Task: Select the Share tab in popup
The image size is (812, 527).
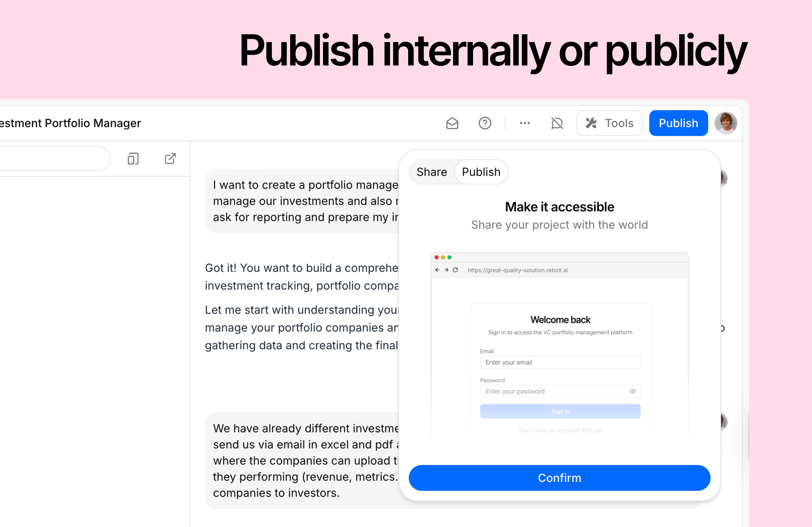Action: point(432,172)
